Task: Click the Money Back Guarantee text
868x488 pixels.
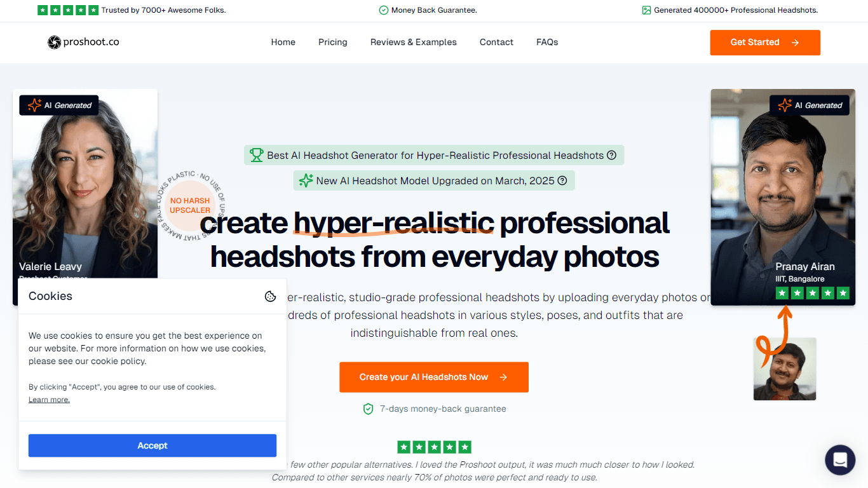Action: tap(434, 10)
